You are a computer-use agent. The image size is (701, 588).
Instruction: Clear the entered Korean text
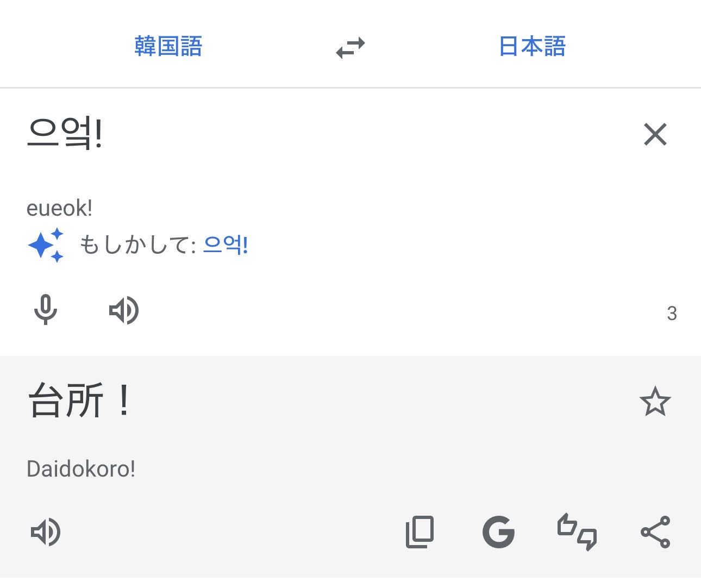click(x=655, y=134)
